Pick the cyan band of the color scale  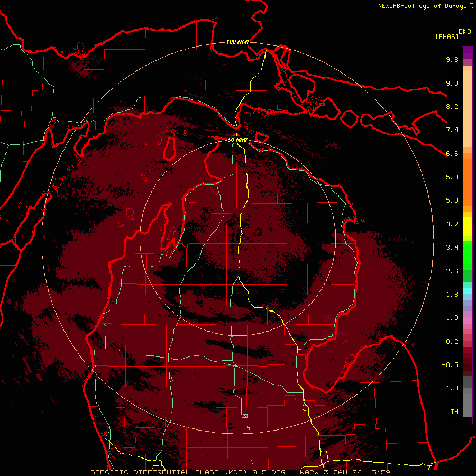pyautogui.click(x=467, y=291)
